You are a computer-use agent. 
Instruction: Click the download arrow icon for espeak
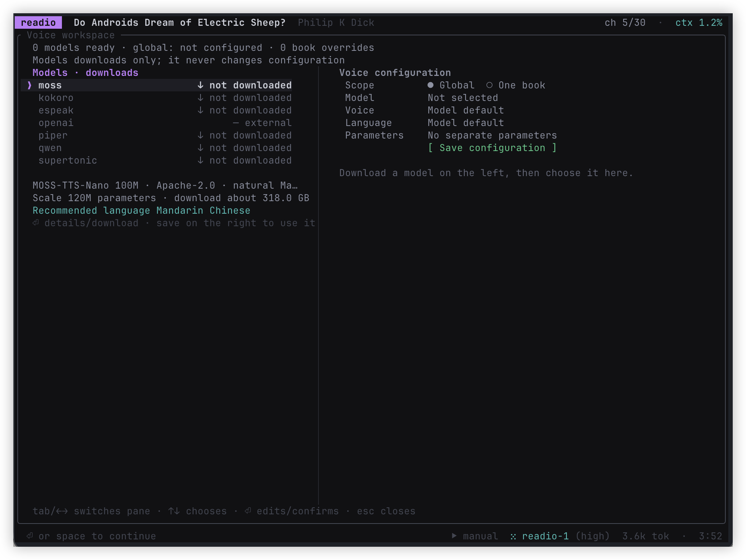[200, 110]
